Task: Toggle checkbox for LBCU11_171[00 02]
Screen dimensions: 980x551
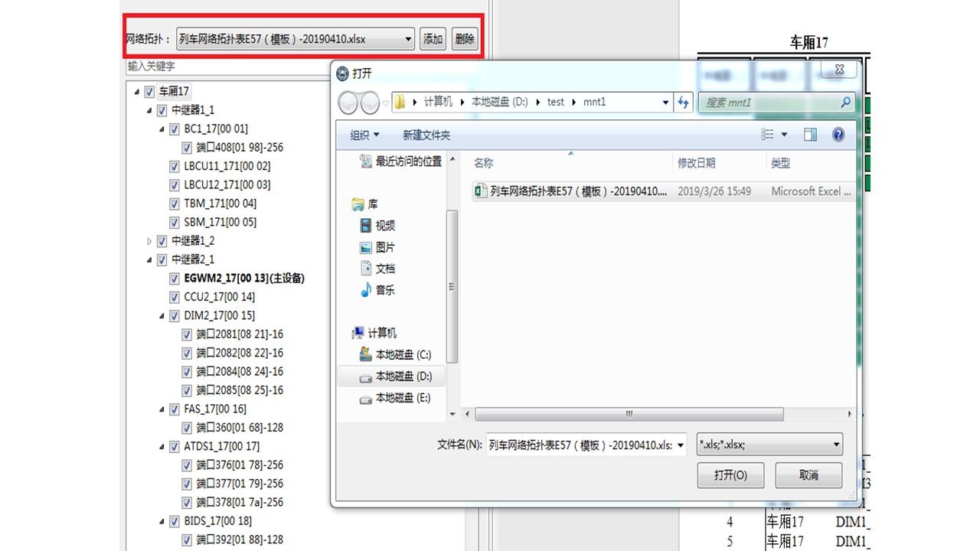Action: tap(174, 166)
